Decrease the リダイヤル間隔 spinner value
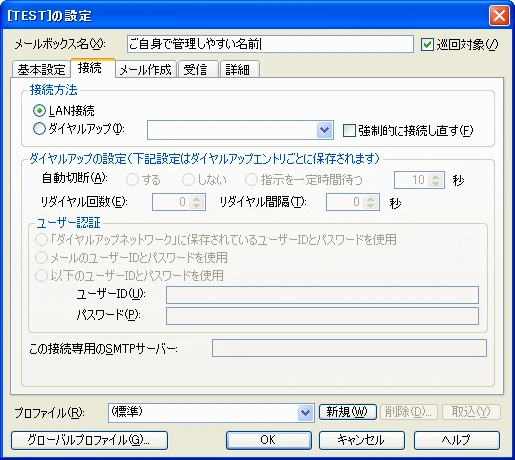The height and width of the screenshot is (460, 515). pyautogui.click(x=371, y=206)
